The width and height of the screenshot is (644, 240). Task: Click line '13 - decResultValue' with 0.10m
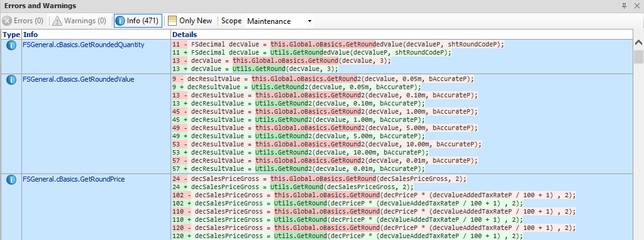click(x=325, y=95)
